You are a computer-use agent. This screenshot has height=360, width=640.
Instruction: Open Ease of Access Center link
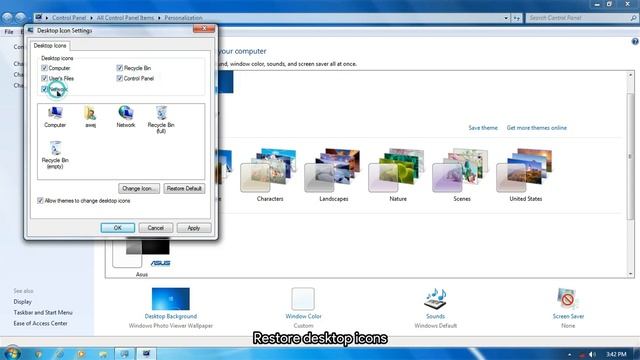coord(40,323)
